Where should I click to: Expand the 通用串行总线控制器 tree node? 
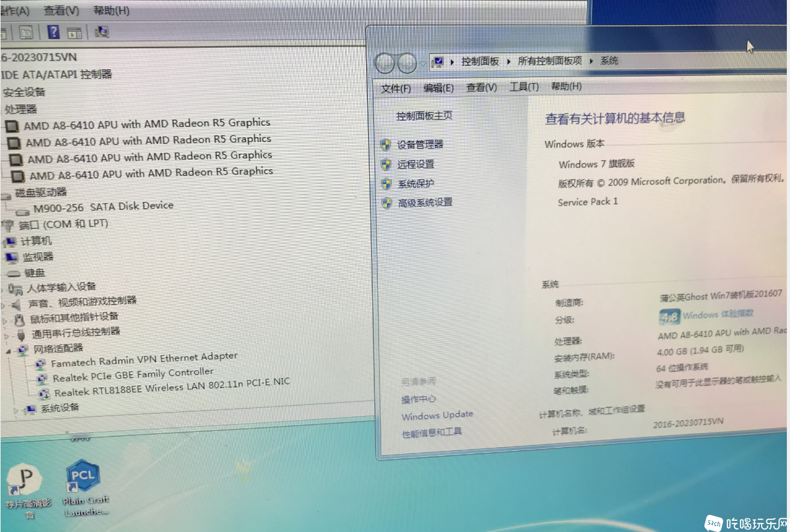8,336
